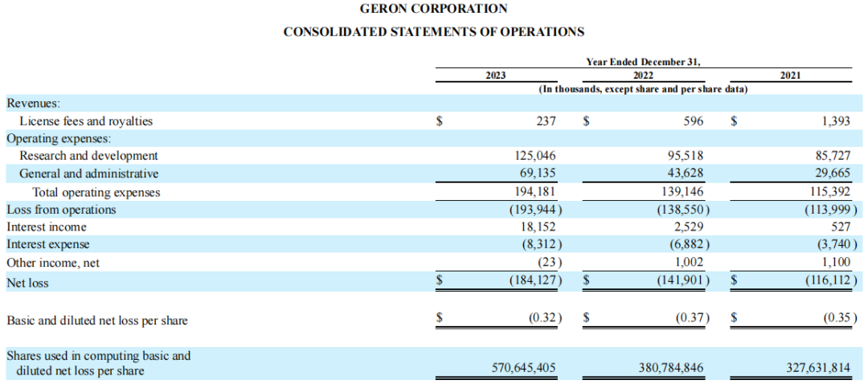Image resolution: width=868 pixels, height=392 pixels.
Task: Select the Other income, net label
Action: (x=53, y=263)
